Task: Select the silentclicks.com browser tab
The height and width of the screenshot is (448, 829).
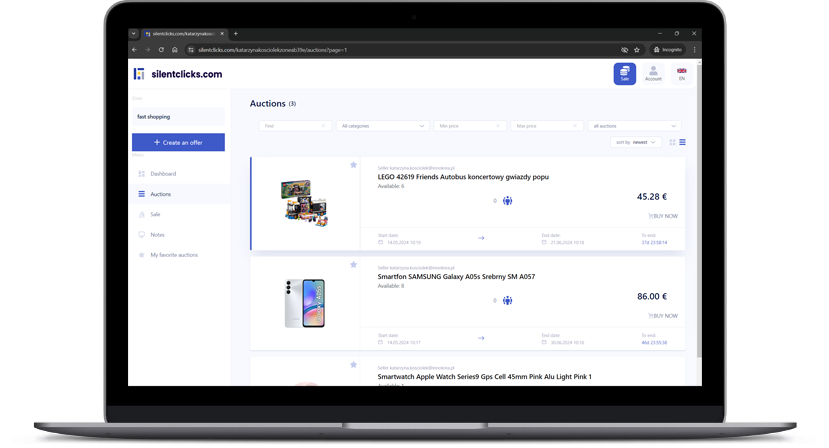Action: [184, 33]
